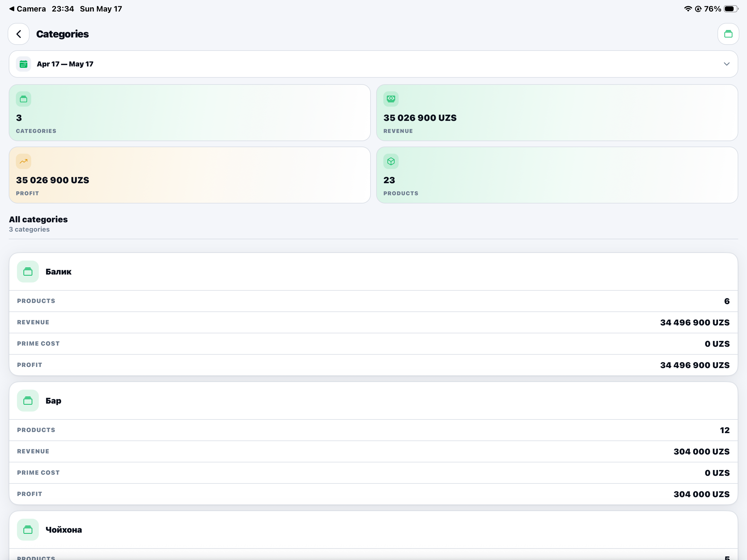
Task: Open the Чойхона category
Action: tap(373, 530)
